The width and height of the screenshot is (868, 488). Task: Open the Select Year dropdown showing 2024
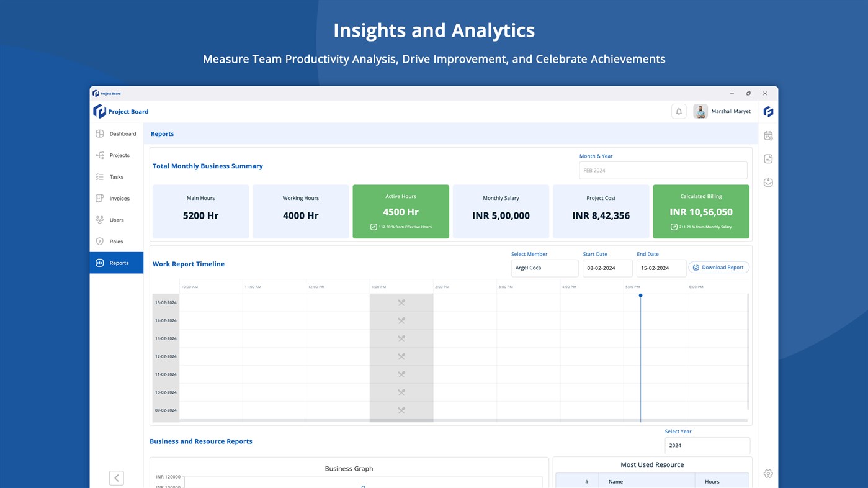coord(707,445)
